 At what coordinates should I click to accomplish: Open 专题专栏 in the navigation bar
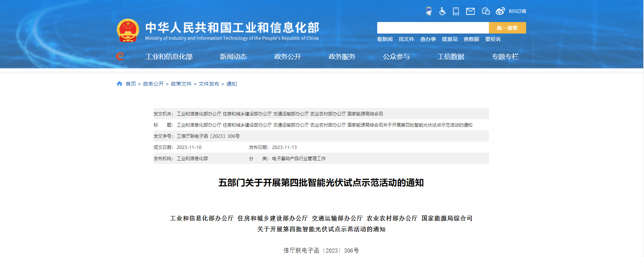pos(505,57)
